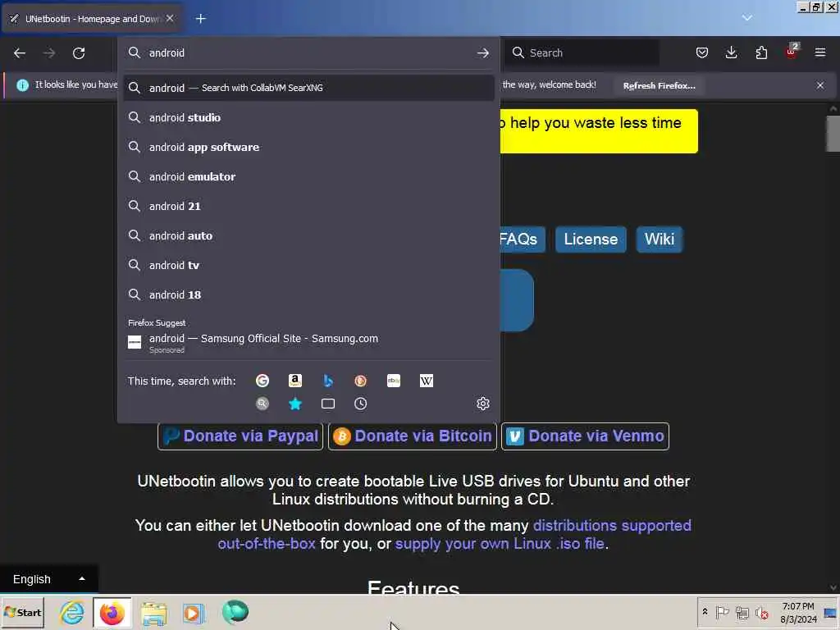Open the Pocket save icon
The width and height of the screenshot is (840, 630).
[702, 52]
